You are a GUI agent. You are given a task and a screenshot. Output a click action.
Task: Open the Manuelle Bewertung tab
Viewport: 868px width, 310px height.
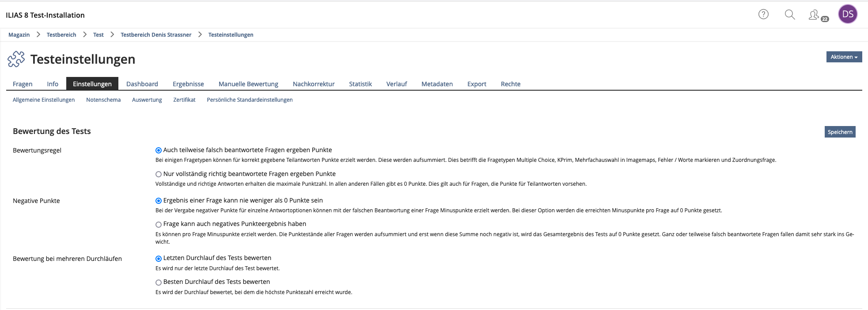coord(248,84)
